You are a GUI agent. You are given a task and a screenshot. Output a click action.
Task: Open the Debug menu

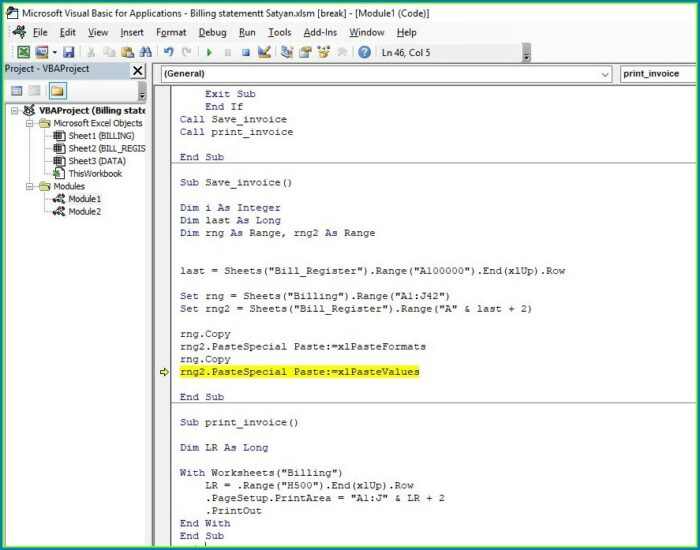212,32
